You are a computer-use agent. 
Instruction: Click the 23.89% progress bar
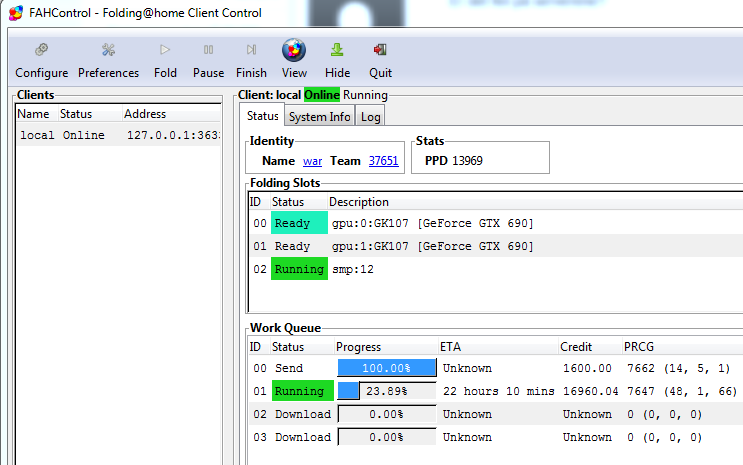[387, 391]
